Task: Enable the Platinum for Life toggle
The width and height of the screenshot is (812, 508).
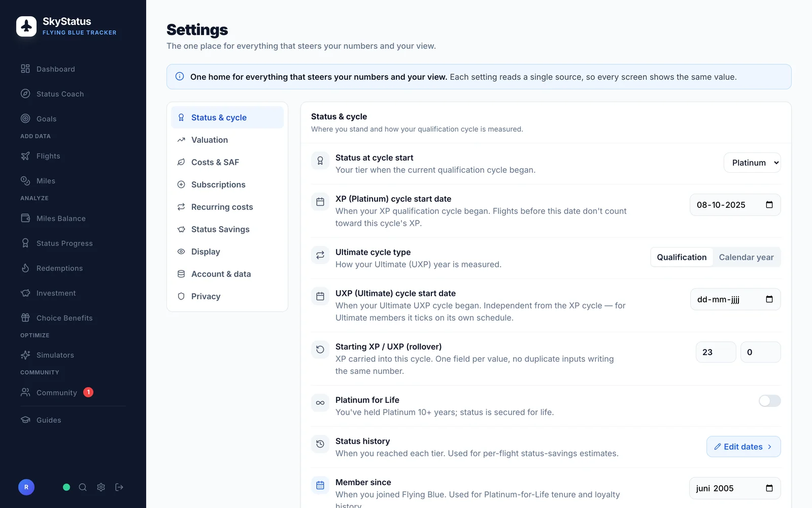Action: pos(769,401)
